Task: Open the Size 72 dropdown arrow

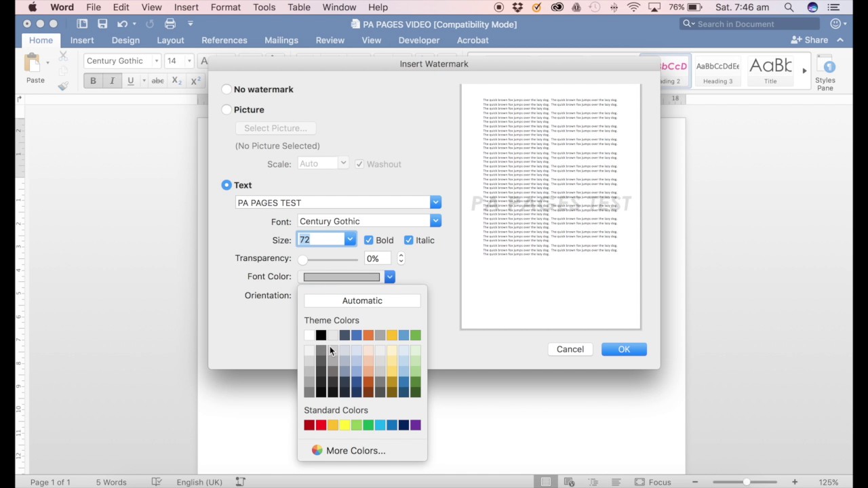Action: [x=350, y=239]
